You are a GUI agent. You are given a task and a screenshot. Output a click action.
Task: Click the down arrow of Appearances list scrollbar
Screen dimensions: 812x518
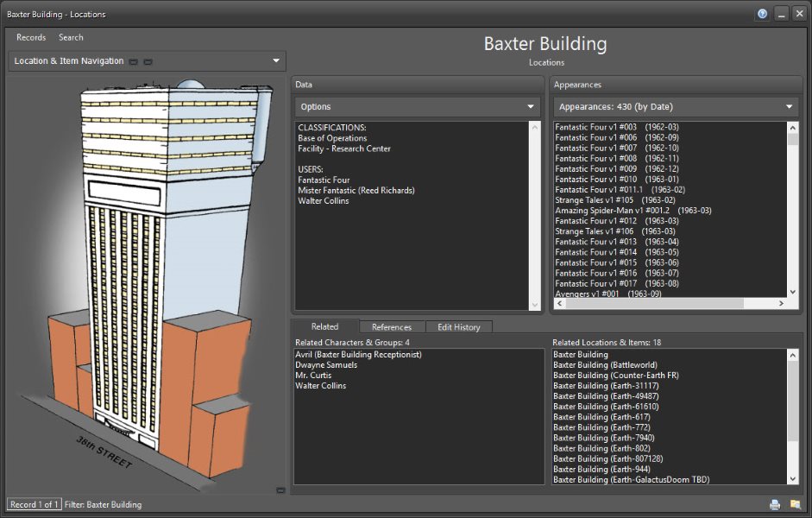point(793,292)
